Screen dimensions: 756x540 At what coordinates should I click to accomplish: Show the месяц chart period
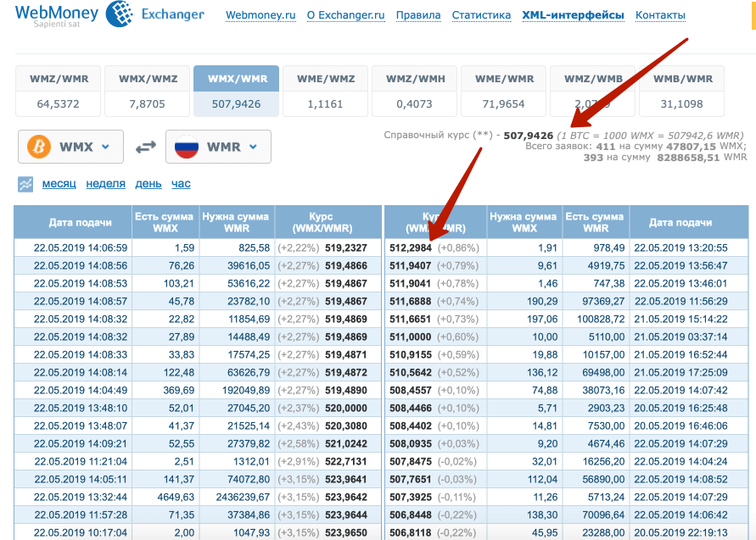click(x=59, y=184)
